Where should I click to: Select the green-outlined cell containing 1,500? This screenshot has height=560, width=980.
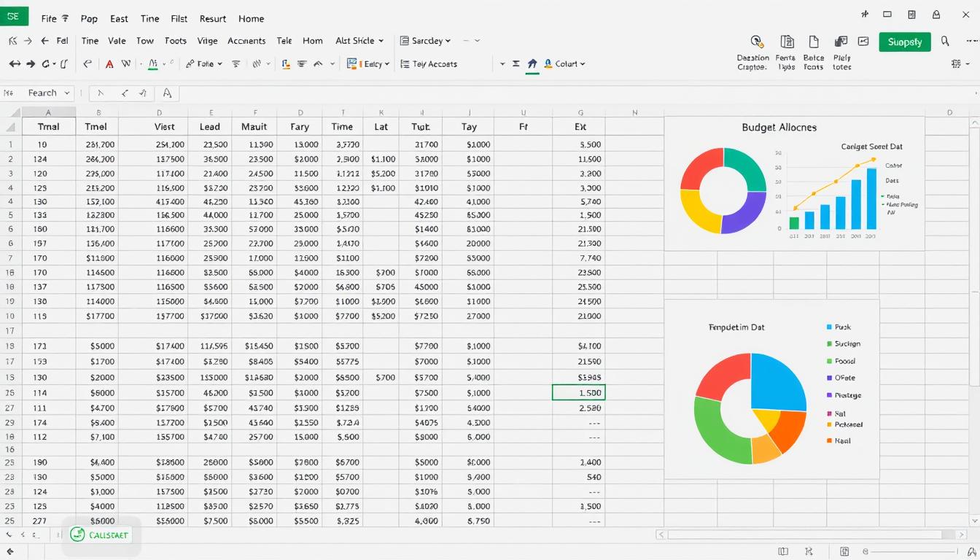579,392
